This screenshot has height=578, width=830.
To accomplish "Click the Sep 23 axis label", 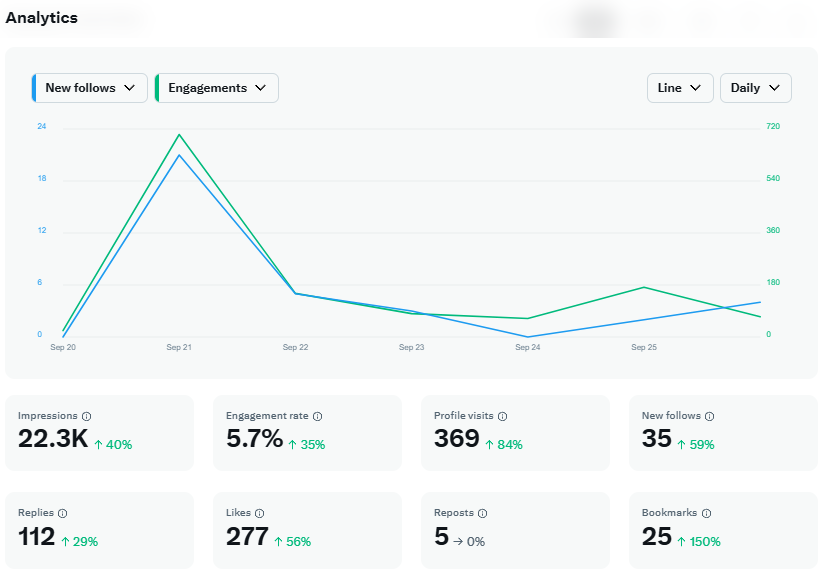I will point(411,348).
